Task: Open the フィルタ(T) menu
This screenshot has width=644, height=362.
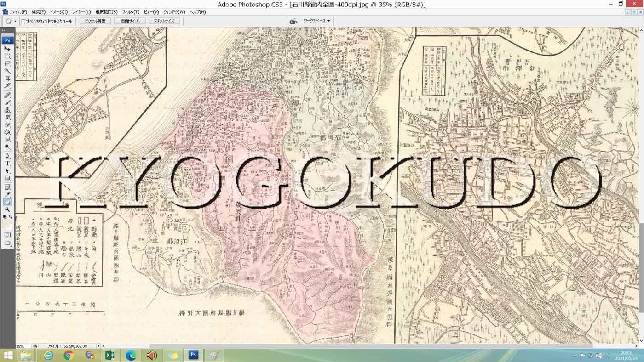Action: (131, 12)
